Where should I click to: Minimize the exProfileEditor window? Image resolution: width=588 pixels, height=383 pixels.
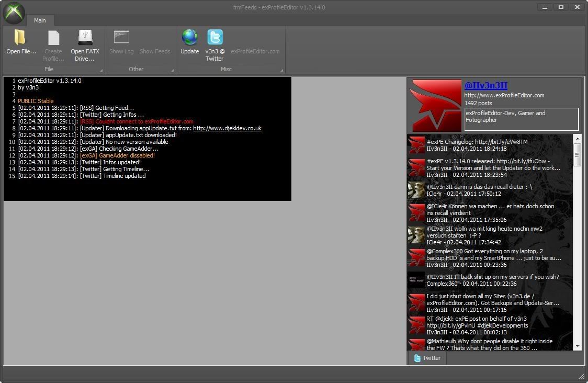click(545, 7)
